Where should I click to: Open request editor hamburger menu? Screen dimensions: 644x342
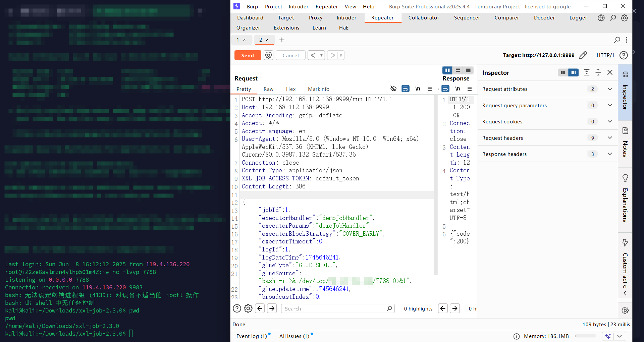[430, 89]
